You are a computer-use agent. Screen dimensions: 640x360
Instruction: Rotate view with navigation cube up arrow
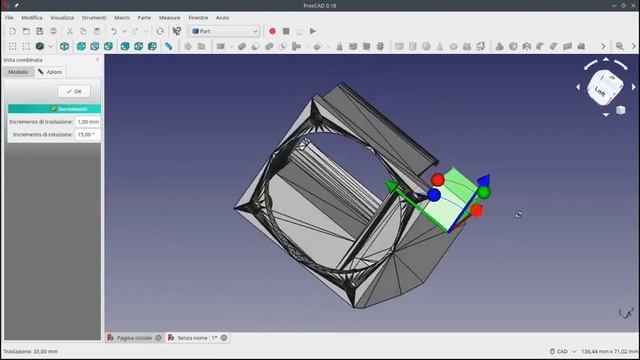click(x=606, y=60)
